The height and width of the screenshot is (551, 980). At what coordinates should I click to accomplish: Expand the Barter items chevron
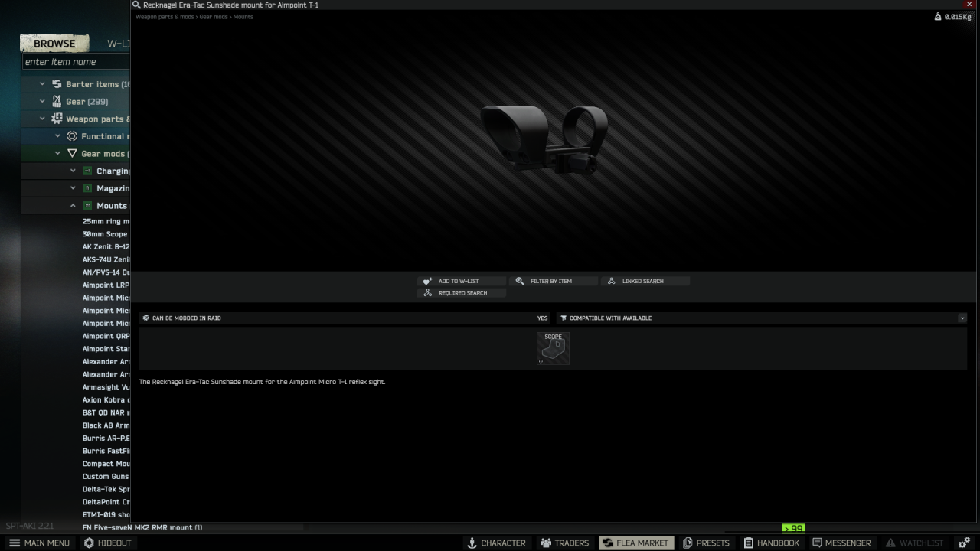pyautogui.click(x=43, y=84)
